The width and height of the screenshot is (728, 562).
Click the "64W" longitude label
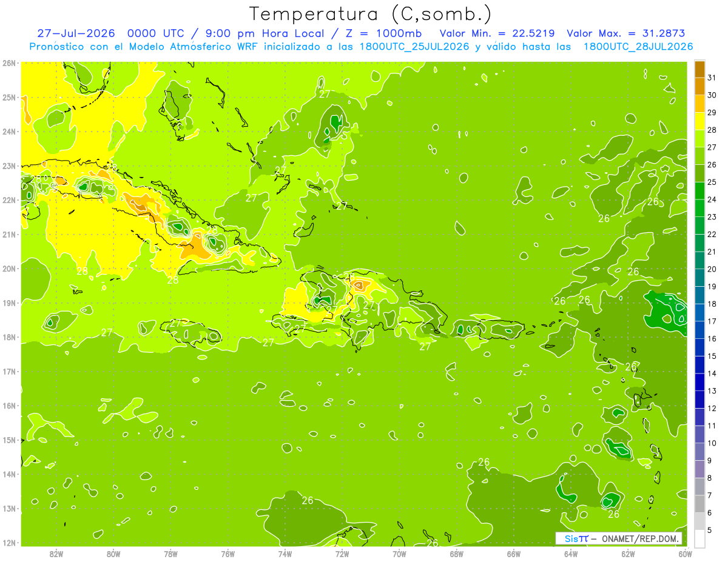click(570, 554)
